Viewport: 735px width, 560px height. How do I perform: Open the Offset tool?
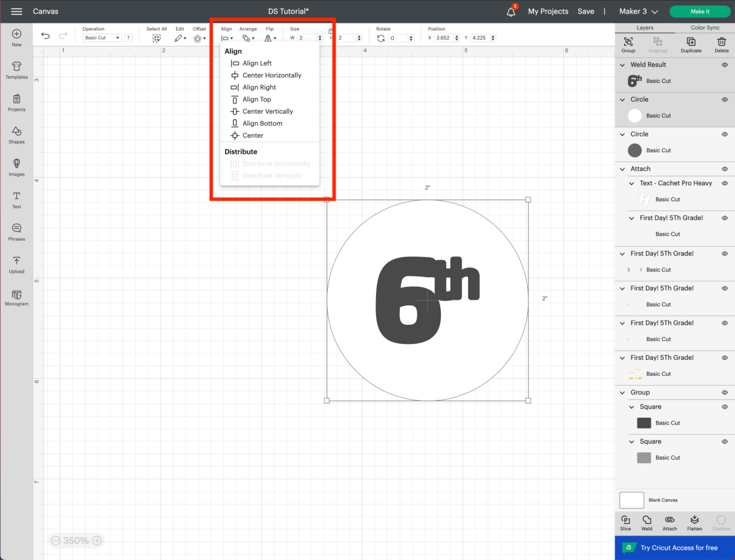tap(199, 38)
